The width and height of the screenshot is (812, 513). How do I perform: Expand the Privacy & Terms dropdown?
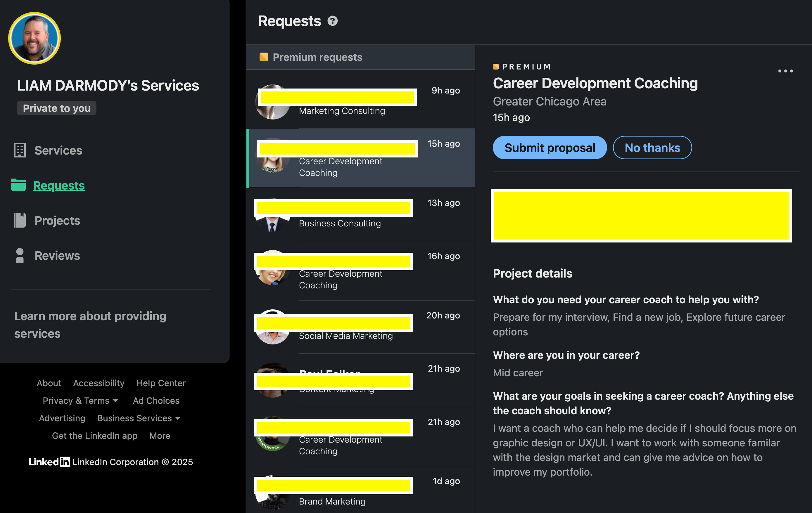(81, 401)
